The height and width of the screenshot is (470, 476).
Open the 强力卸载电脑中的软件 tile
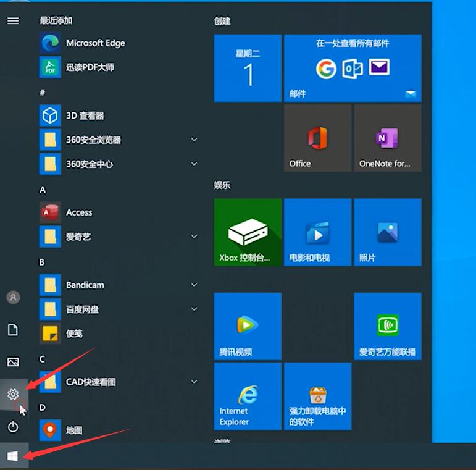(318, 397)
